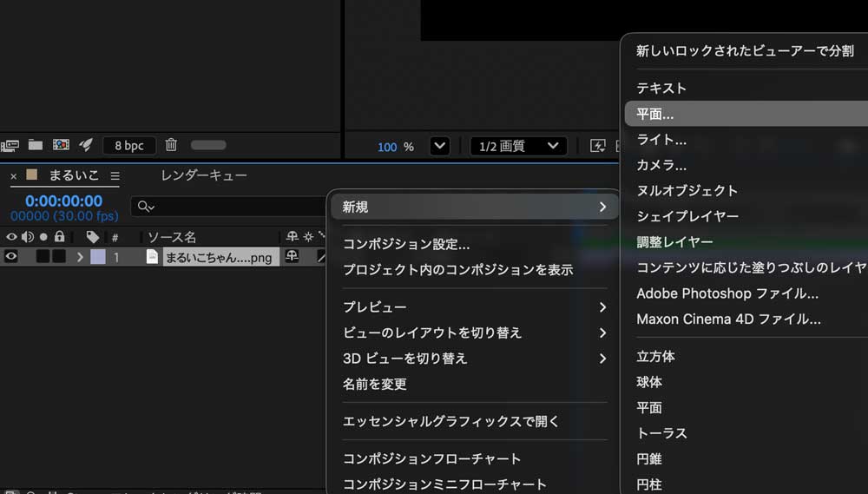Image resolution: width=868 pixels, height=494 pixels.
Task: Click the lavender label color of layer 1
Action: click(98, 256)
